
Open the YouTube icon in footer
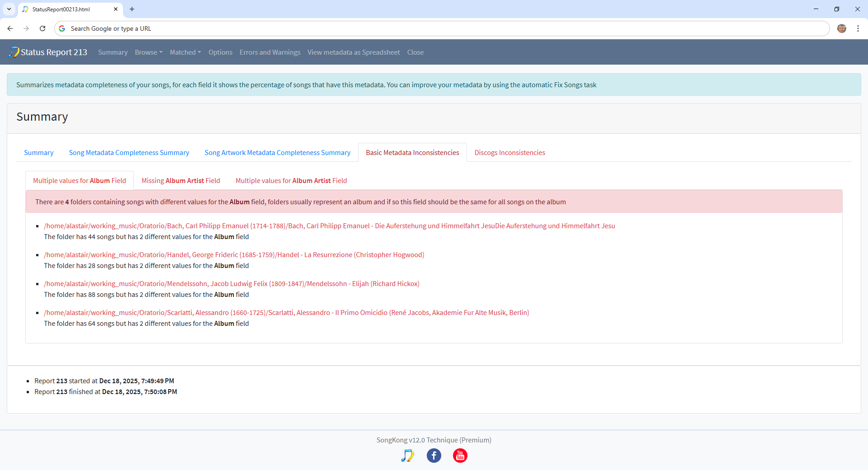460,456
